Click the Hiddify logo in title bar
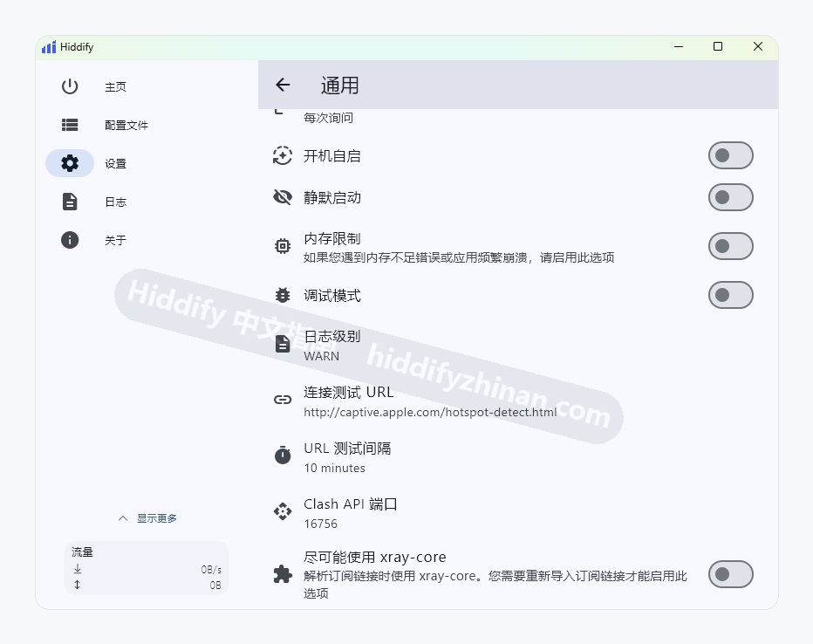813x644 pixels. tap(49, 46)
